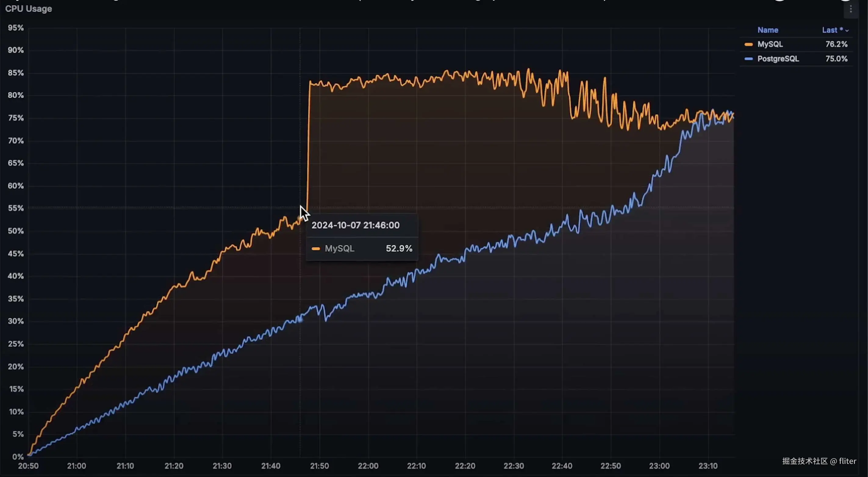Viewport: 868px width, 477px height.
Task: Click the MySQL orange legend color swatch
Action: [748, 45]
